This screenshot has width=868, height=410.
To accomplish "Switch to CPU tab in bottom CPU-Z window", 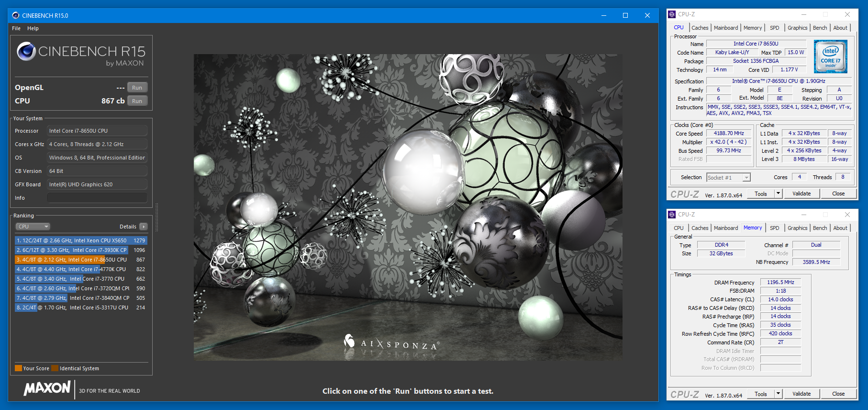I will pos(679,228).
